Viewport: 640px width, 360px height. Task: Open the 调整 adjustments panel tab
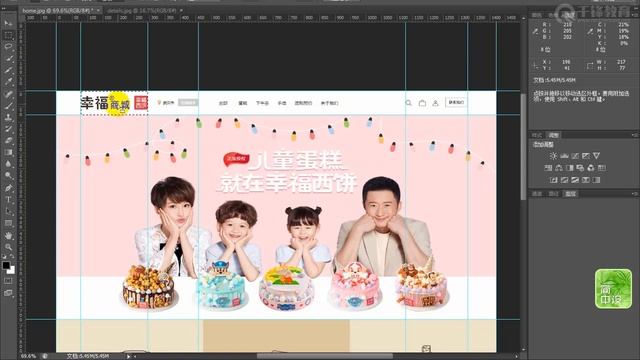(553, 135)
